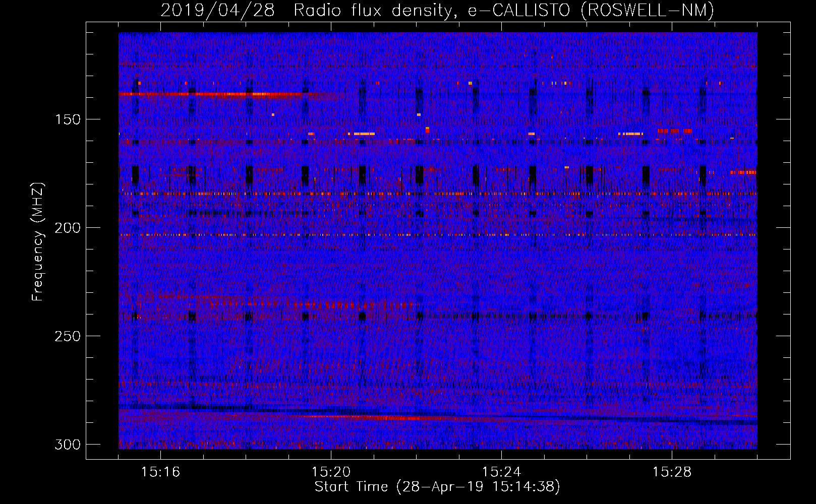Click the 15:28 time tick label
816x504 pixels.
coord(672,472)
